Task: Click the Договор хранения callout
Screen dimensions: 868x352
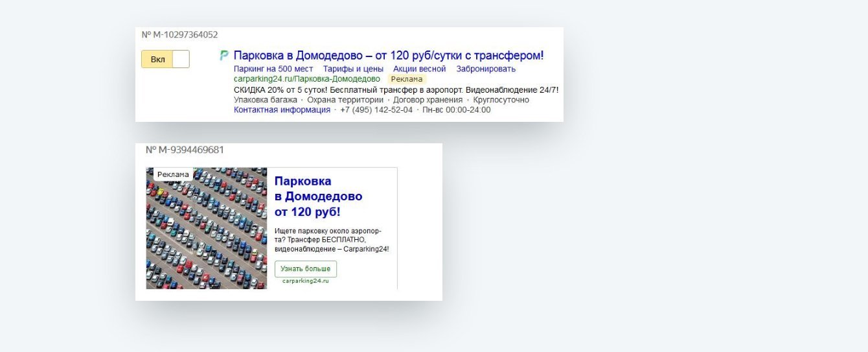Action: 428,100
